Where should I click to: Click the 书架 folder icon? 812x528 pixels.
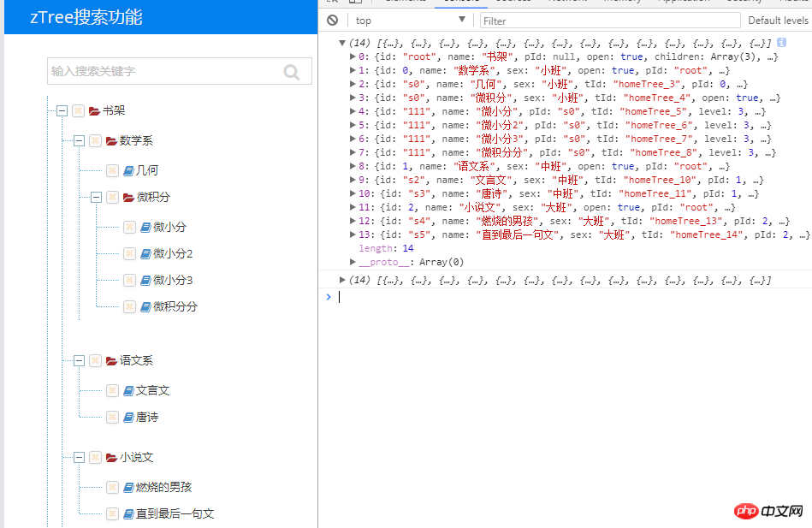[94, 111]
